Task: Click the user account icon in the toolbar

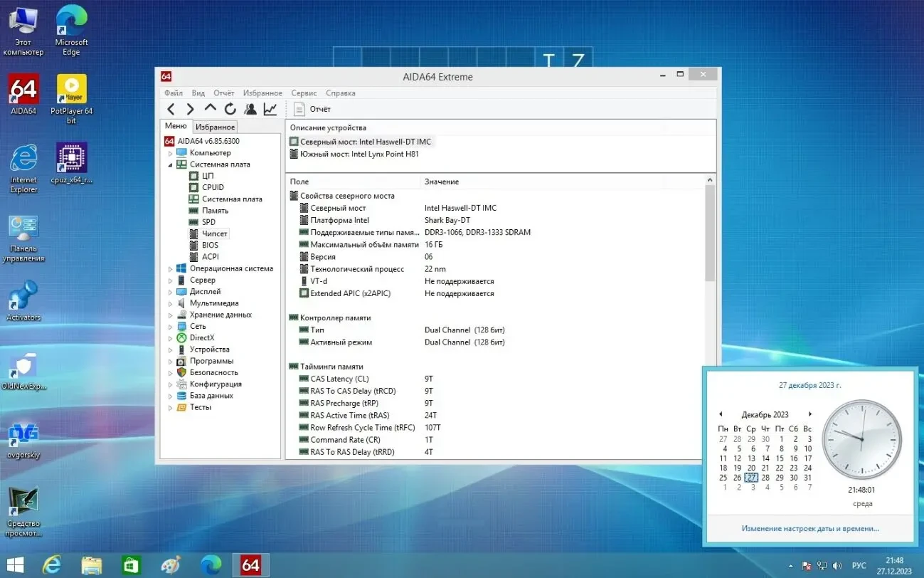Action: [250, 108]
